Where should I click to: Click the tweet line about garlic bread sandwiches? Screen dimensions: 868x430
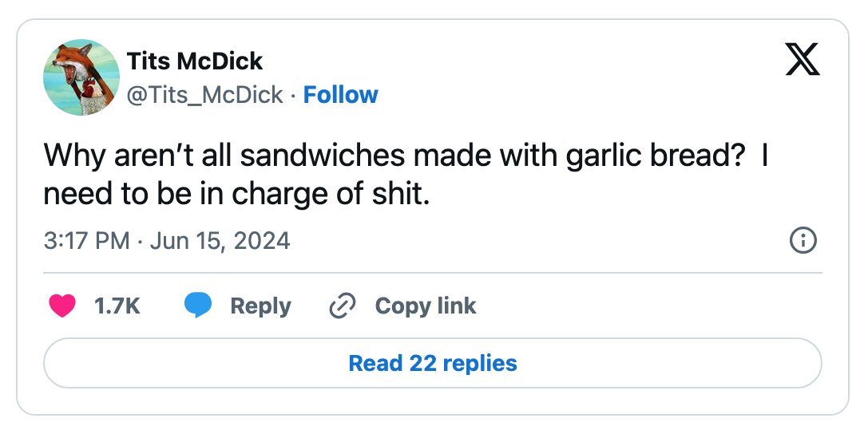406,157
